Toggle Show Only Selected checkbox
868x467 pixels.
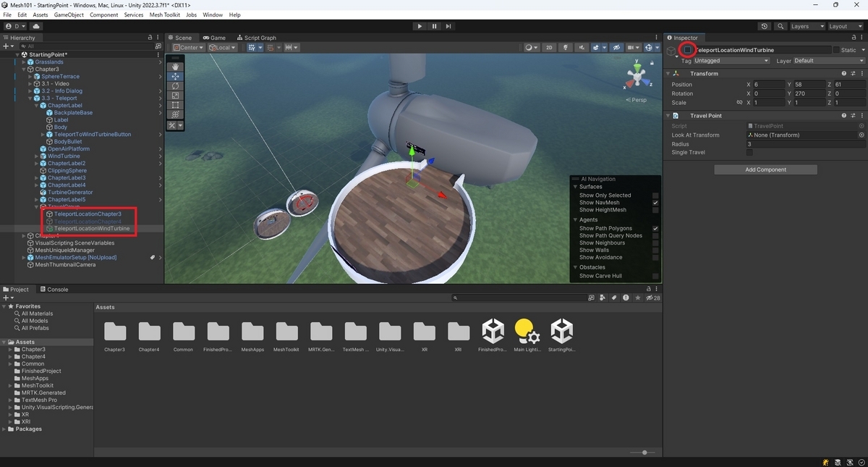coord(655,195)
